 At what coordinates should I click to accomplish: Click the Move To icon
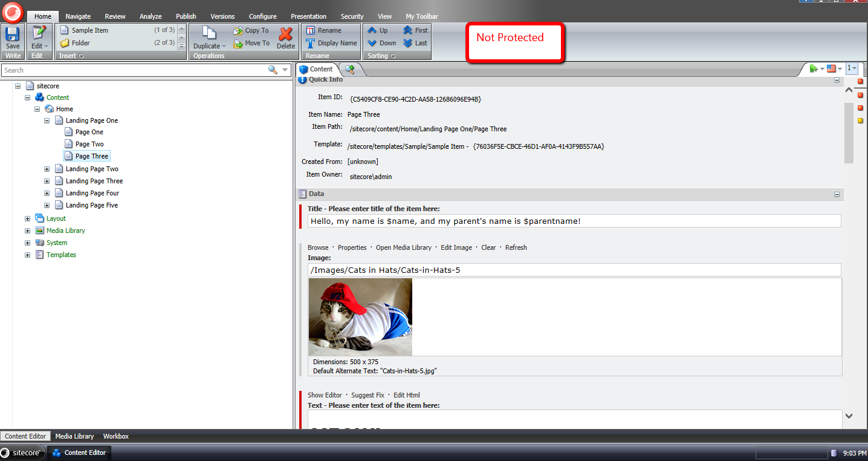tap(239, 44)
